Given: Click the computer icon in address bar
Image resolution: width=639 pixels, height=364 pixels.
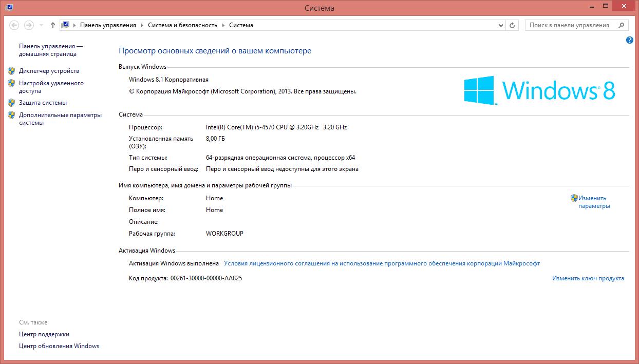Looking at the screenshot, I should pyautogui.click(x=65, y=25).
